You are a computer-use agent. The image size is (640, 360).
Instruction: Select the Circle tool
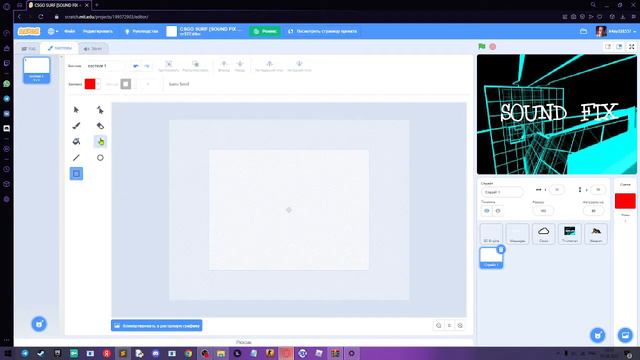pos(100,158)
